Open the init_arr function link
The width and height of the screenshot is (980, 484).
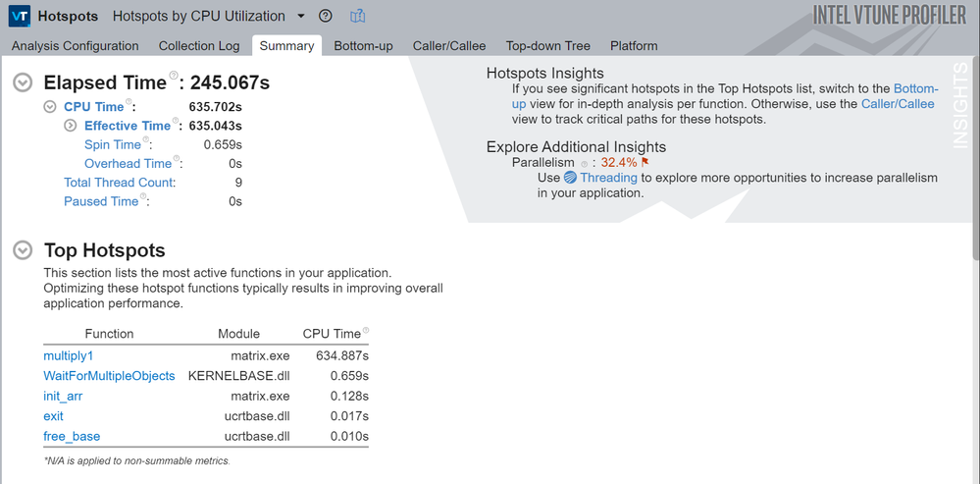(63, 396)
